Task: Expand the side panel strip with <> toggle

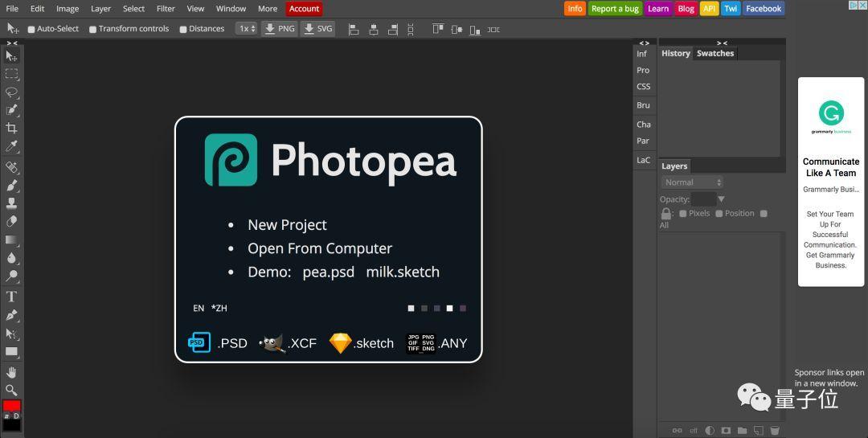Action: click(x=645, y=43)
